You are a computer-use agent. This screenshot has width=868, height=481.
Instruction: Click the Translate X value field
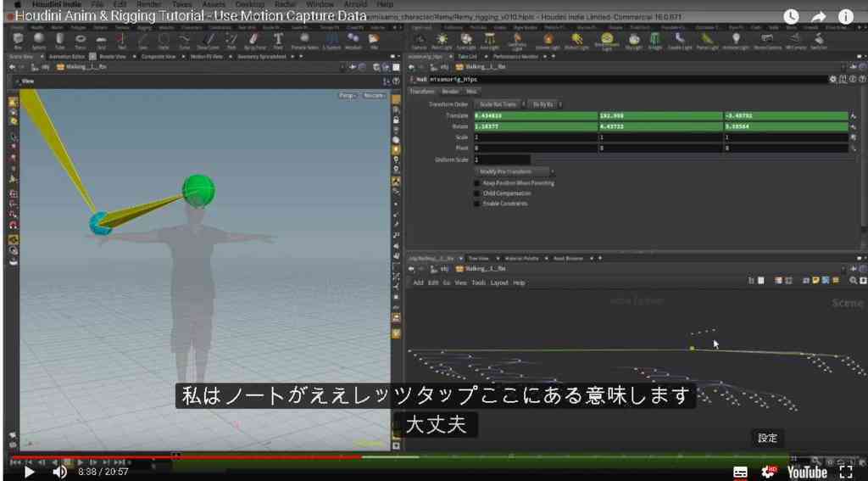tap(536, 116)
